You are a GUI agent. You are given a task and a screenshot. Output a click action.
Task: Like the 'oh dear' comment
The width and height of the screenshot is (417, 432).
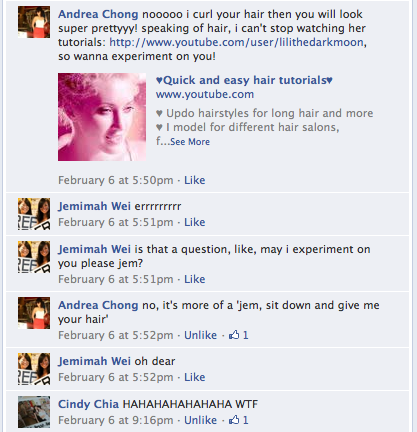pos(195,377)
